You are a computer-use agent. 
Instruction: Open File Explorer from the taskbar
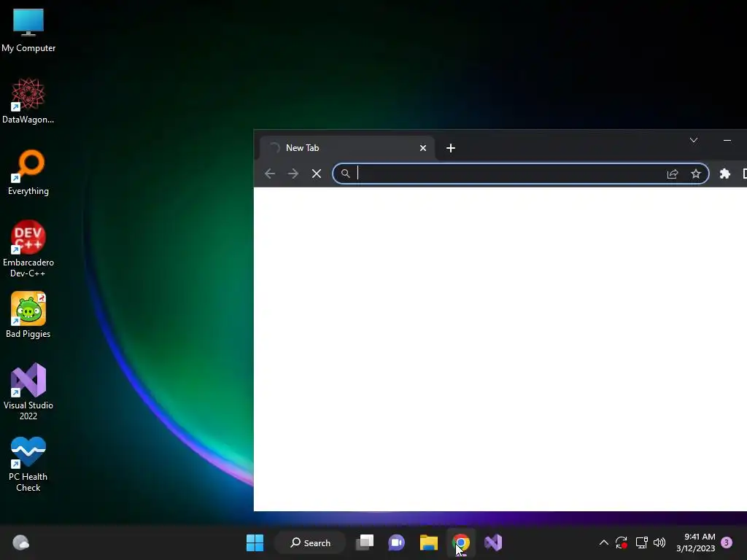point(429,542)
